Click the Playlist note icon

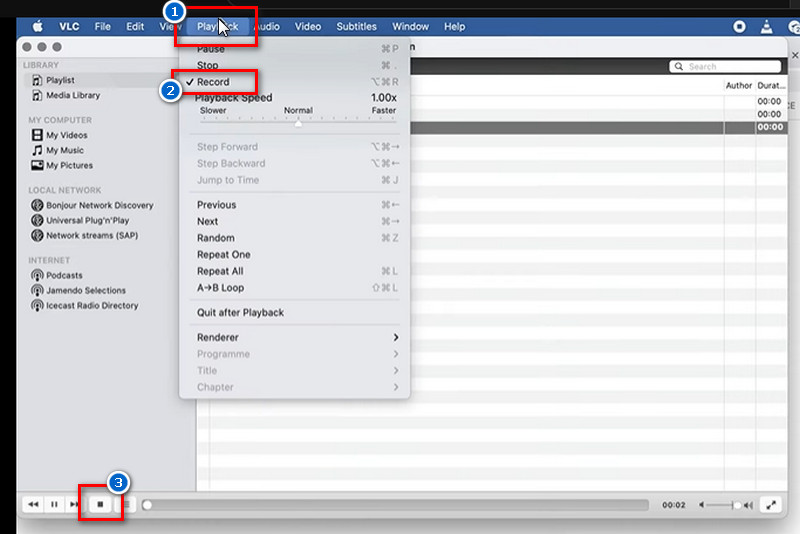pos(37,80)
